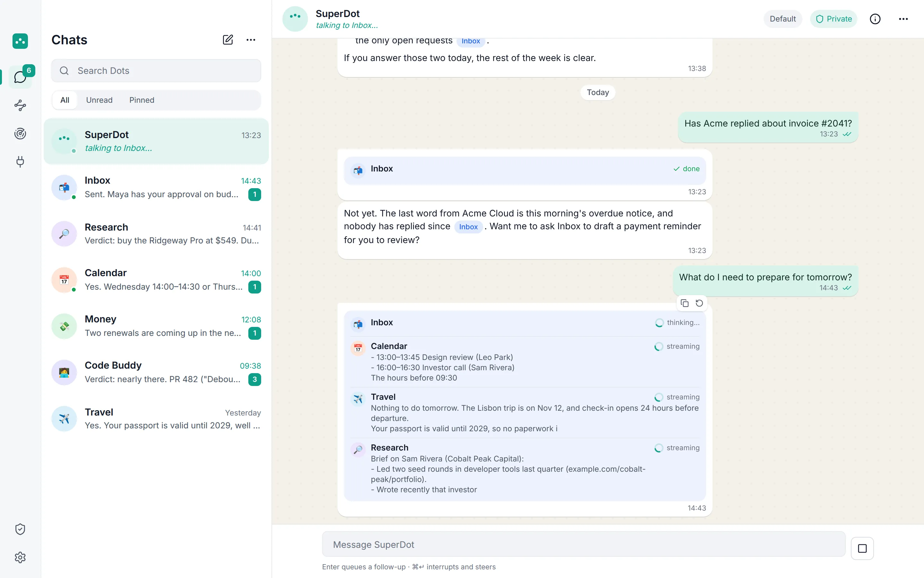Click message 'Has Acme replied about invoice #2041?'
Screen dimensions: 924x578
[x=768, y=128]
